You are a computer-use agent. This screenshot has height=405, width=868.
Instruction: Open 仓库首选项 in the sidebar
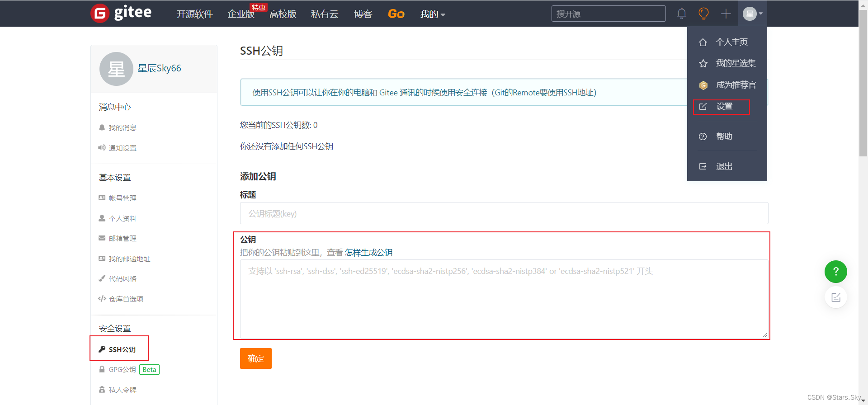(126, 299)
